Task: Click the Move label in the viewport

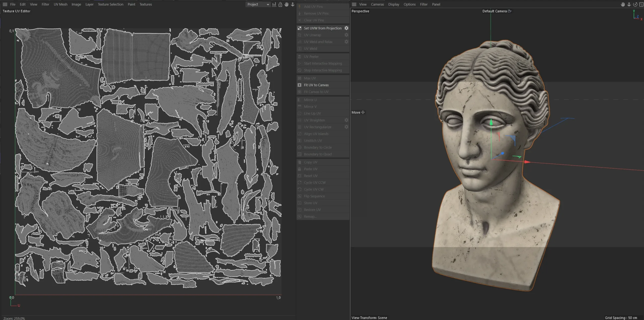Action: [356, 112]
